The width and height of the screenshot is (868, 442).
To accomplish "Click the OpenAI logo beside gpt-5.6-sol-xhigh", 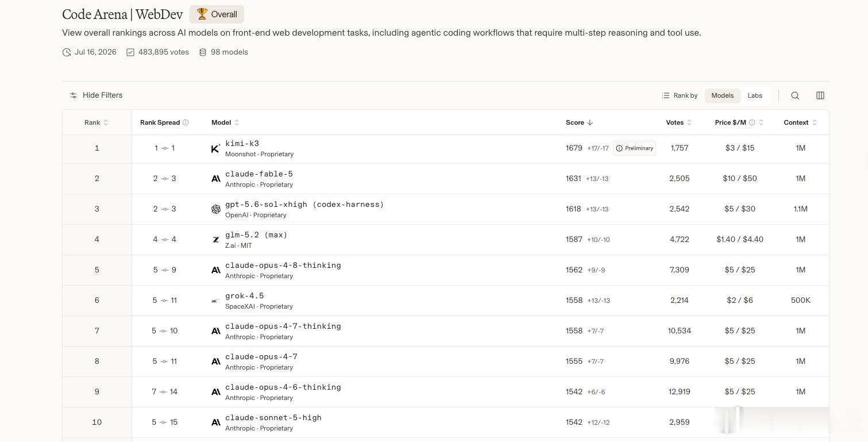I will [x=216, y=209].
